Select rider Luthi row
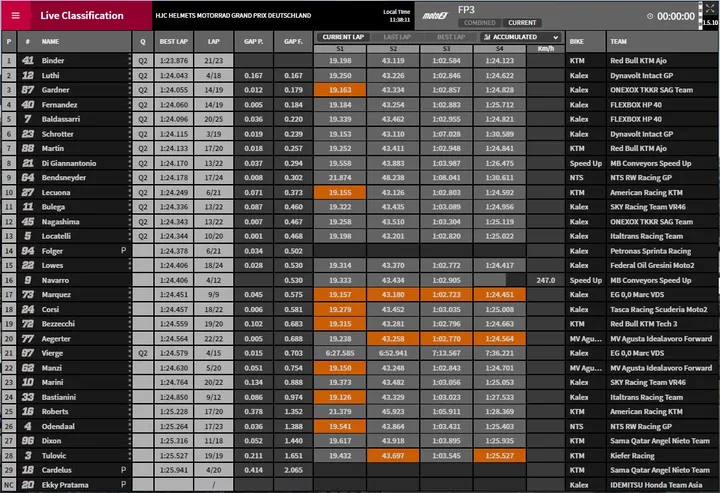 [360, 75]
